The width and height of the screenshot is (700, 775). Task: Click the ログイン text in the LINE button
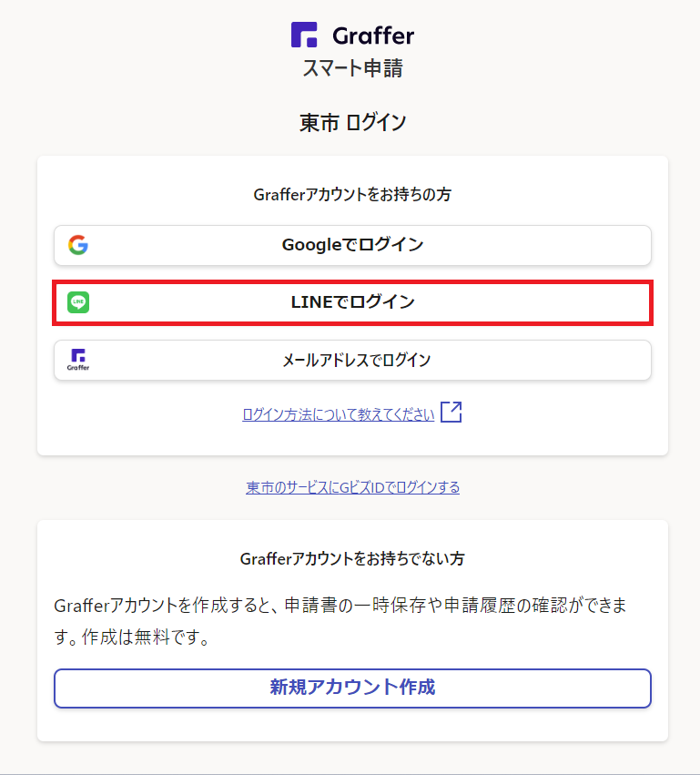[x=382, y=302]
